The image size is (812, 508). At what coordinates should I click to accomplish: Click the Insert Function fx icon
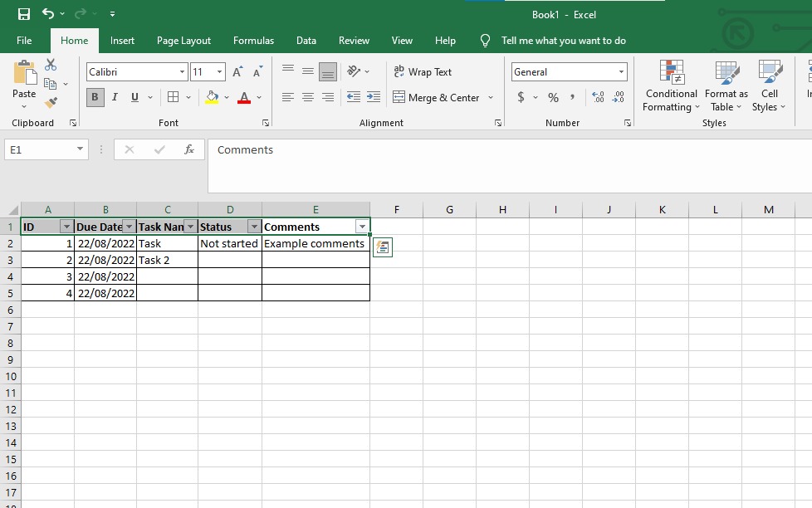click(189, 149)
